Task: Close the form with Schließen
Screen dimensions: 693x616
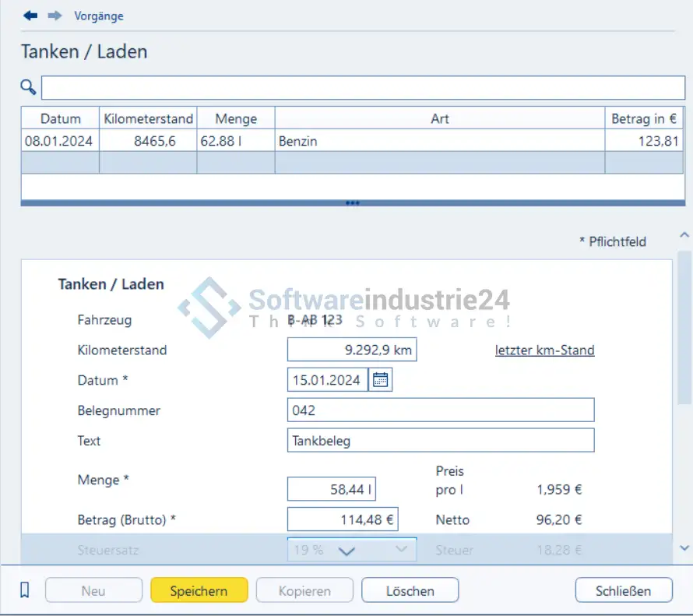Action: click(623, 591)
